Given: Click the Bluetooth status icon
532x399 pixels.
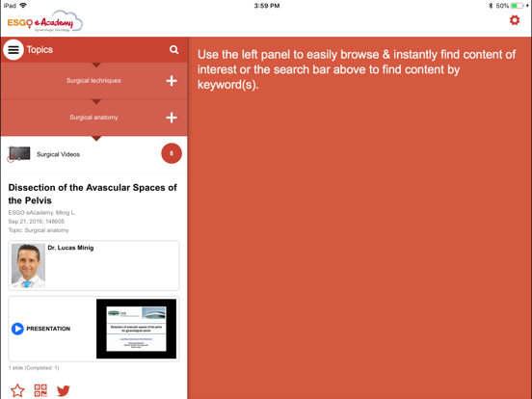Looking at the screenshot, I should click(491, 6).
